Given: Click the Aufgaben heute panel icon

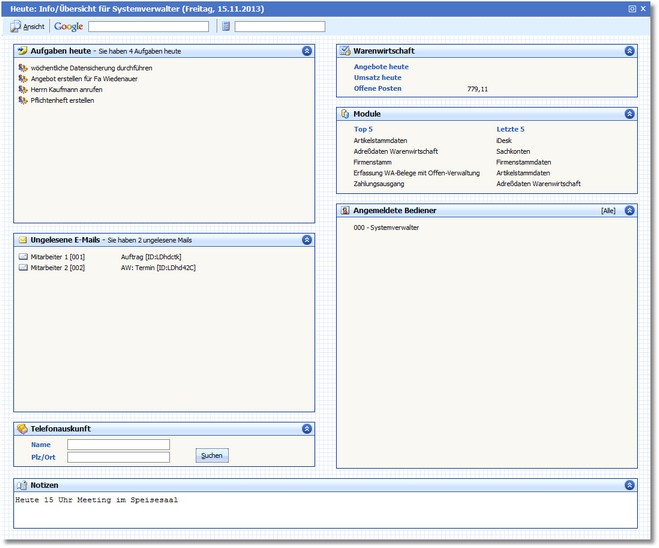Looking at the screenshot, I should tap(22, 50).
